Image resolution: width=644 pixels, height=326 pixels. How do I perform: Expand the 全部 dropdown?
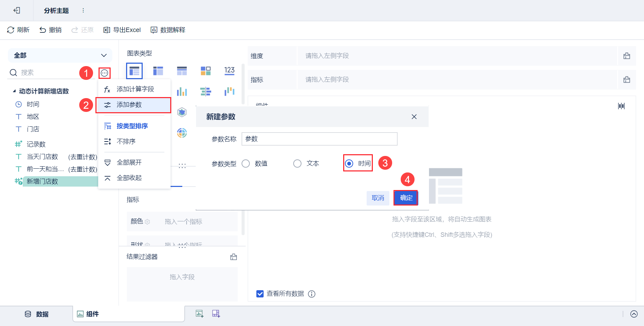pos(60,55)
